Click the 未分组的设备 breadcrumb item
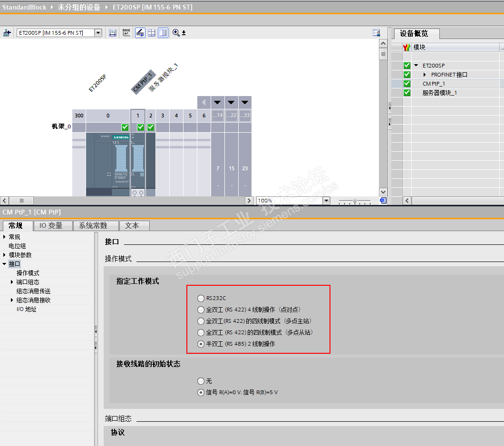Screen dimensions: 504x446 (79, 7)
